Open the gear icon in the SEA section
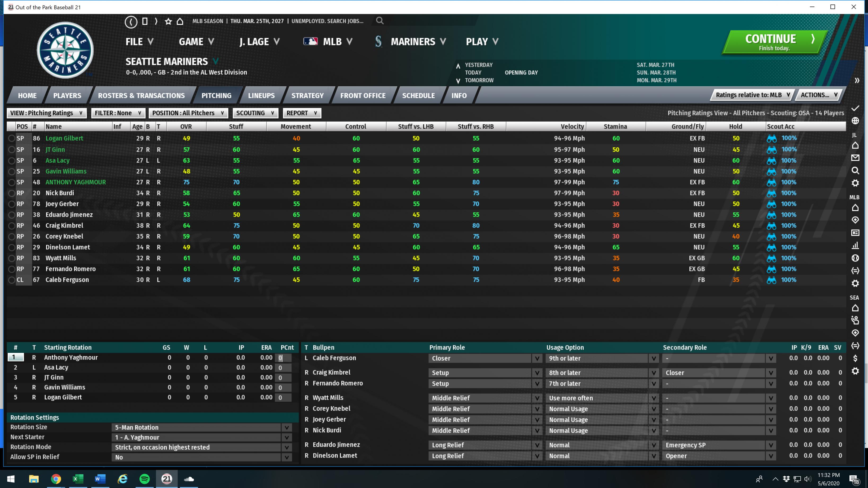 855,371
